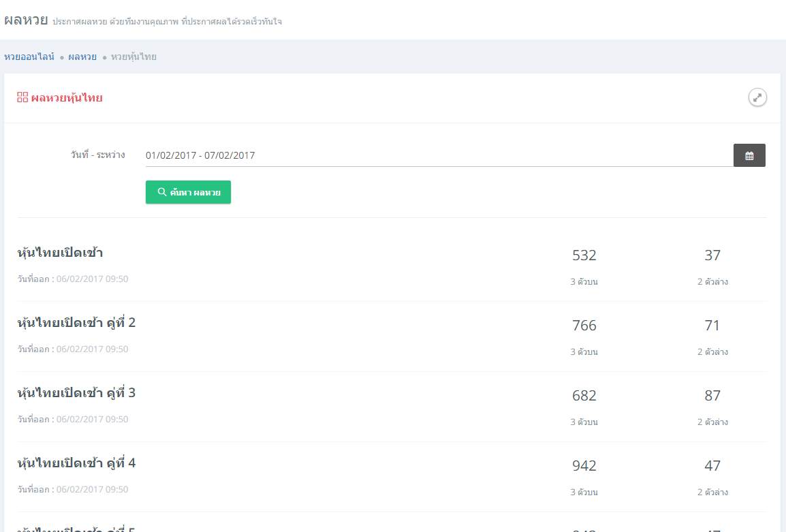Image resolution: width=786 pixels, height=532 pixels.
Task: Click the grid icon beside ผลหวยหุ้นไทย title
Action: (x=22, y=97)
